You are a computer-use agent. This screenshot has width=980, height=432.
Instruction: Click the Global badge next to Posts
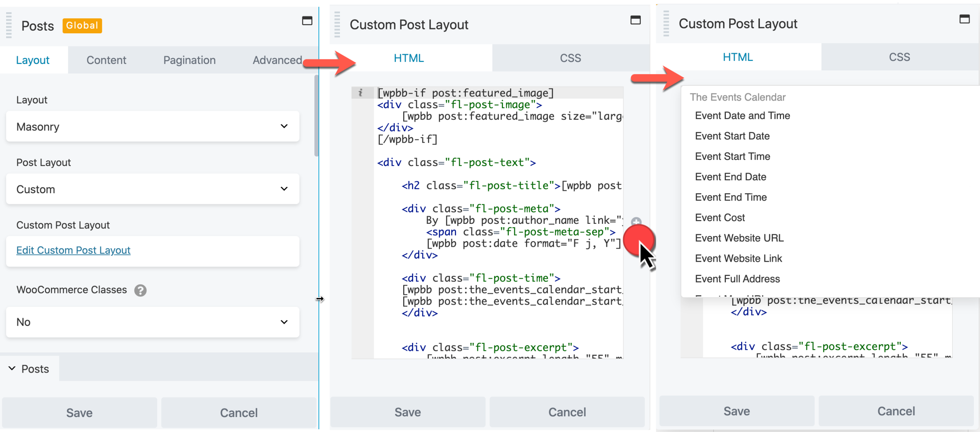coord(82,26)
